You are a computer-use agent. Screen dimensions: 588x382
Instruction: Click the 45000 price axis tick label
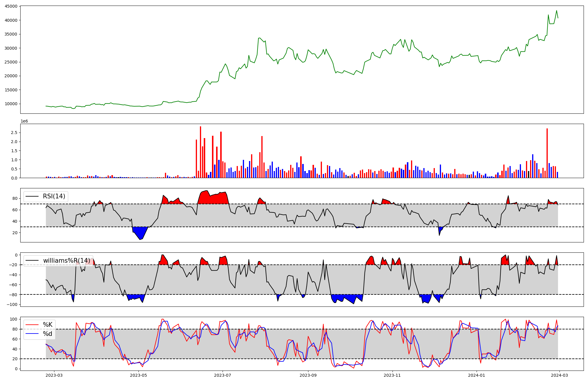coord(11,6)
